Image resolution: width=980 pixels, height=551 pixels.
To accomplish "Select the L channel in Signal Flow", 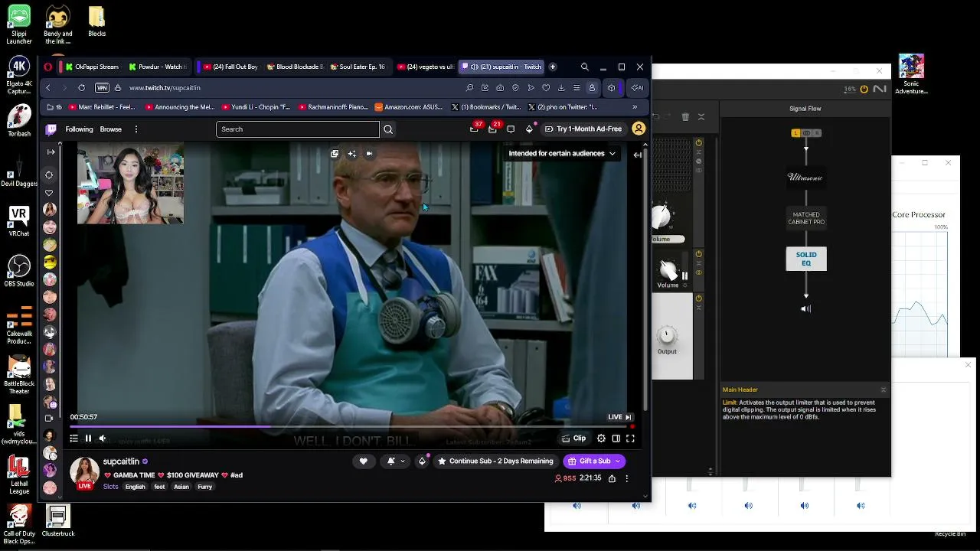I will [795, 133].
